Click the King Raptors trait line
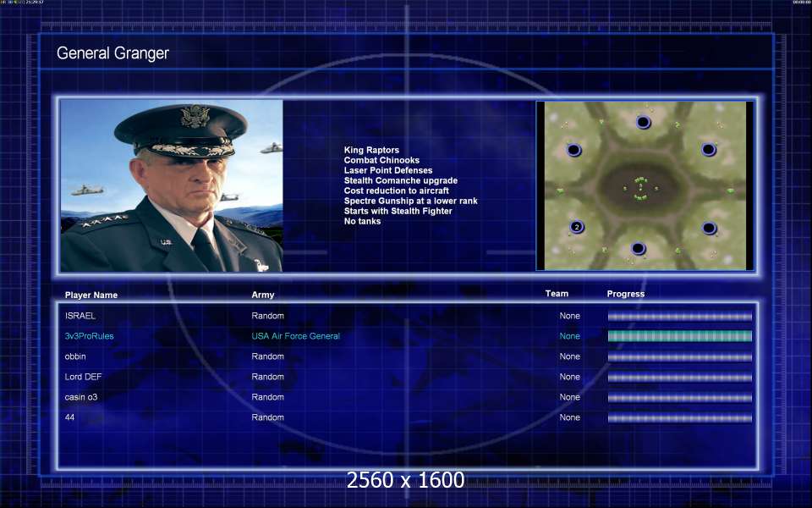This screenshot has height=508, width=812. pyautogui.click(x=371, y=151)
